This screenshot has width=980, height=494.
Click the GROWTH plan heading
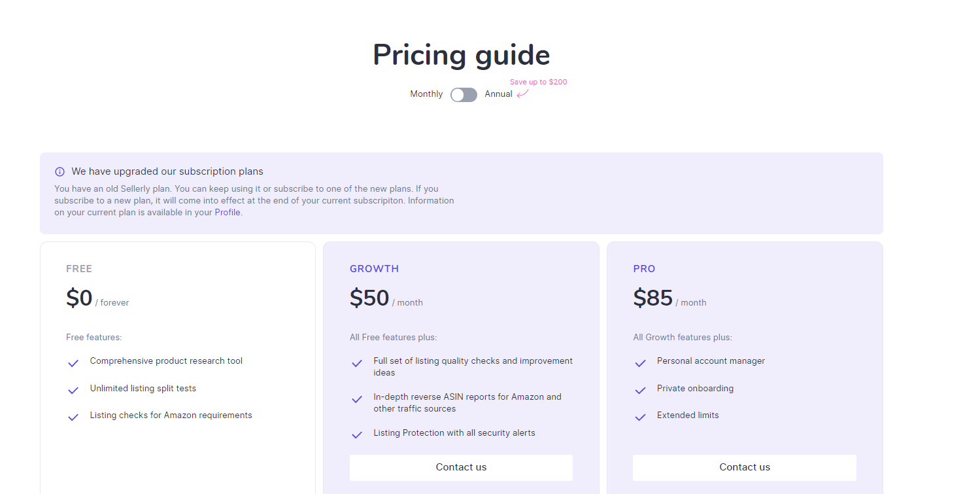pyautogui.click(x=374, y=269)
